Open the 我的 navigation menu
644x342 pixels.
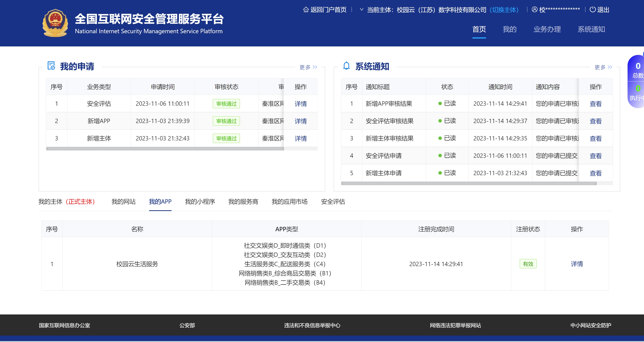[509, 29]
